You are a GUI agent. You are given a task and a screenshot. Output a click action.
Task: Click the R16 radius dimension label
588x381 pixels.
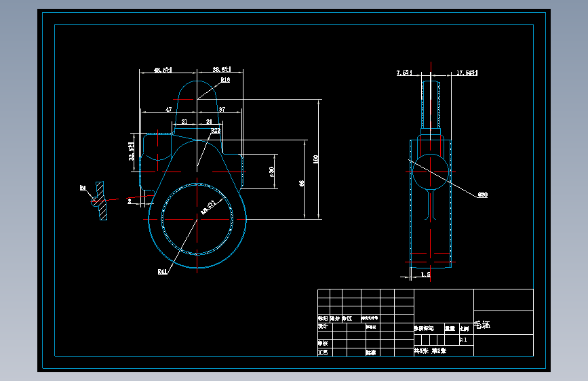pos(225,80)
